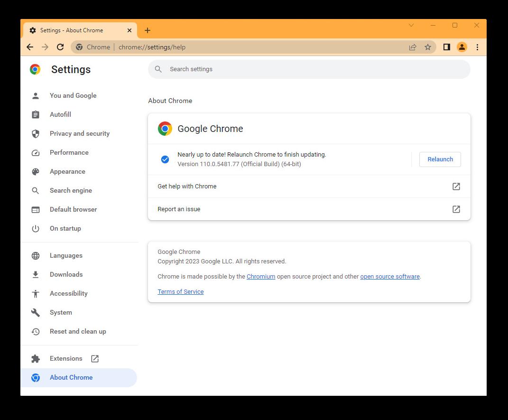The width and height of the screenshot is (508, 420).
Task: Open Performance settings via its speedometer icon
Action: tap(36, 152)
